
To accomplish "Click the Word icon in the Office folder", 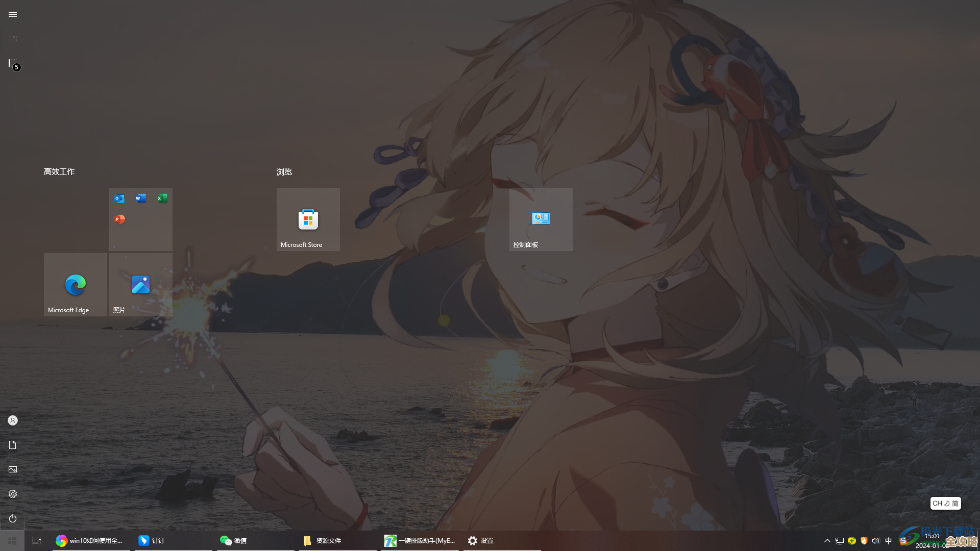I will 141,198.
